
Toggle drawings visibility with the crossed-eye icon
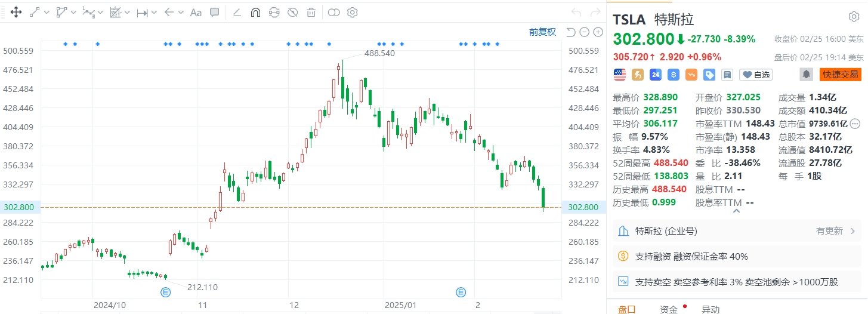click(292, 12)
